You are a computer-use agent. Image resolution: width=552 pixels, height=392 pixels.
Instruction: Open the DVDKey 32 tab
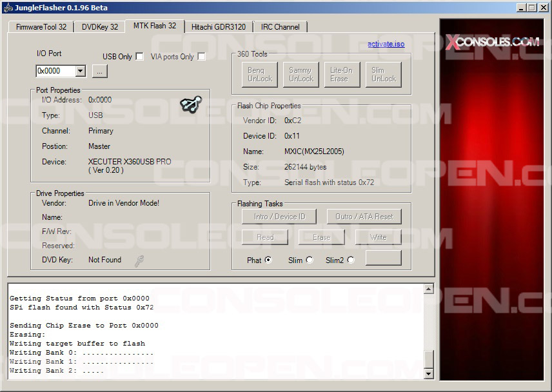pos(100,27)
